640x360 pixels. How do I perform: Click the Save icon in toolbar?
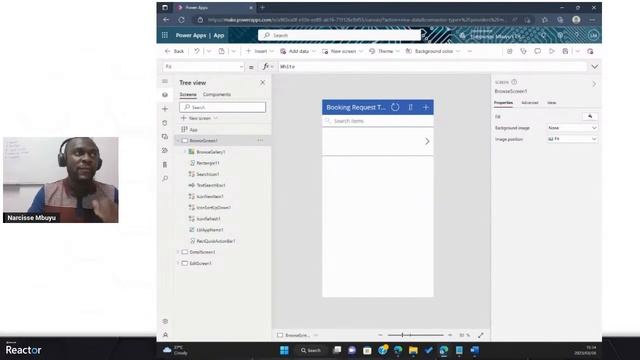point(565,51)
